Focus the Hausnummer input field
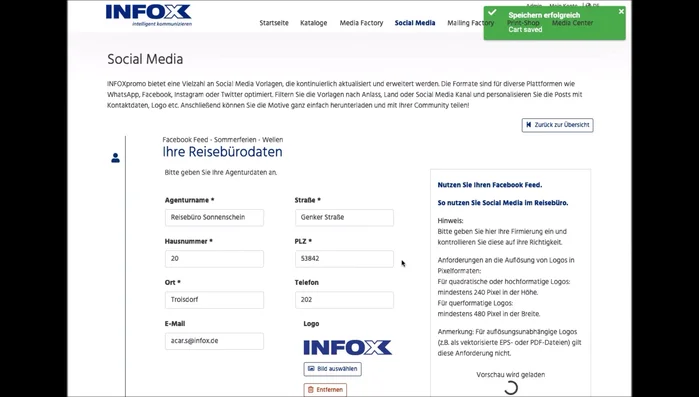The height and width of the screenshot is (397, 699). coord(214,258)
